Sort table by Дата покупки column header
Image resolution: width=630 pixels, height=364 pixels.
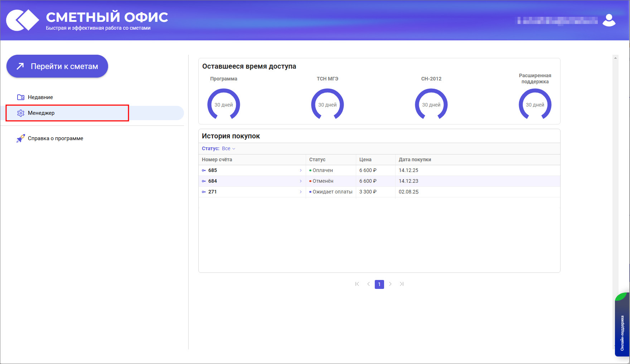coord(415,159)
